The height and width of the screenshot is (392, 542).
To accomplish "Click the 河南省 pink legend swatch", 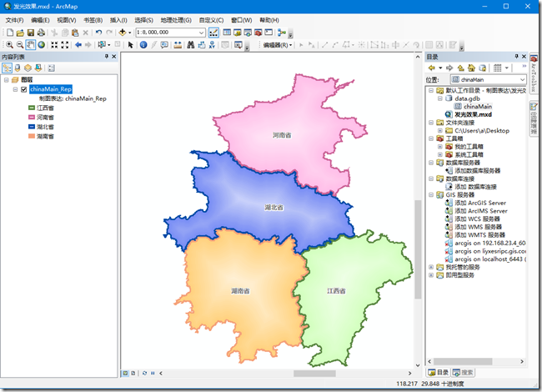I will coord(32,118).
